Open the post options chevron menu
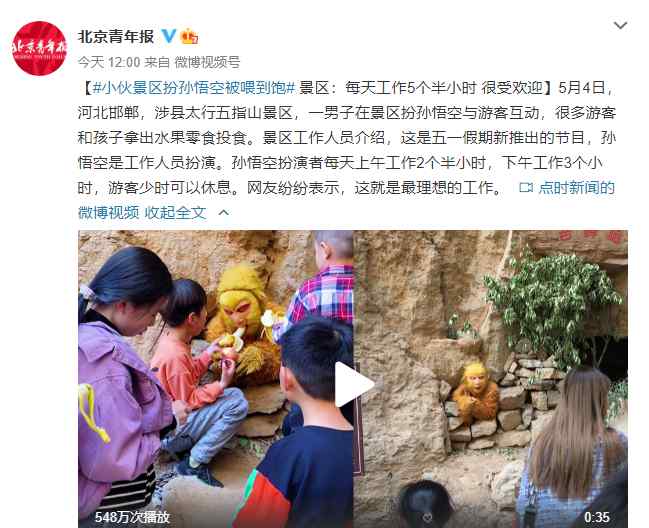The width and height of the screenshot is (649, 528). click(620, 26)
